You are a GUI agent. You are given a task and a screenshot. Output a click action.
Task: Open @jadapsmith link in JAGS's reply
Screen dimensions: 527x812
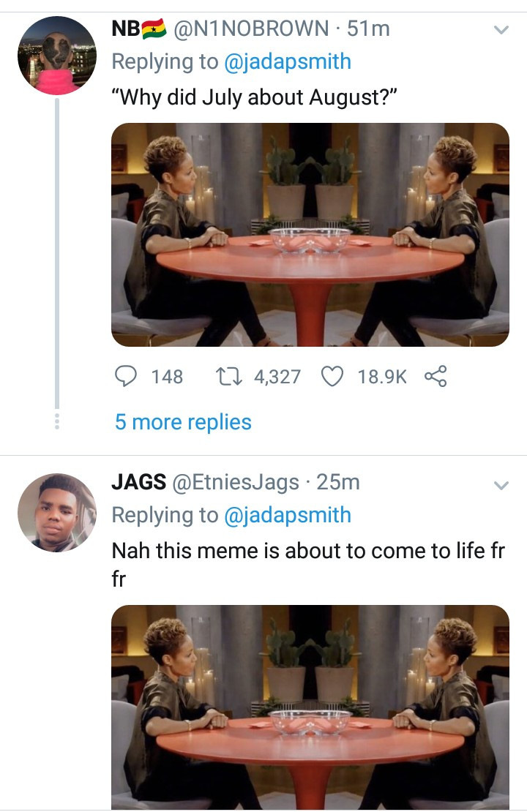[x=288, y=515]
